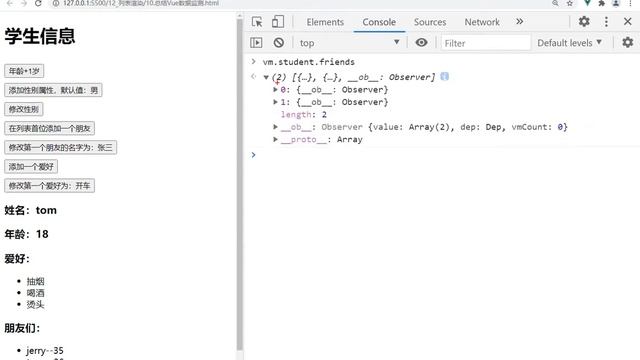Click the length: 2 property

coord(304,115)
